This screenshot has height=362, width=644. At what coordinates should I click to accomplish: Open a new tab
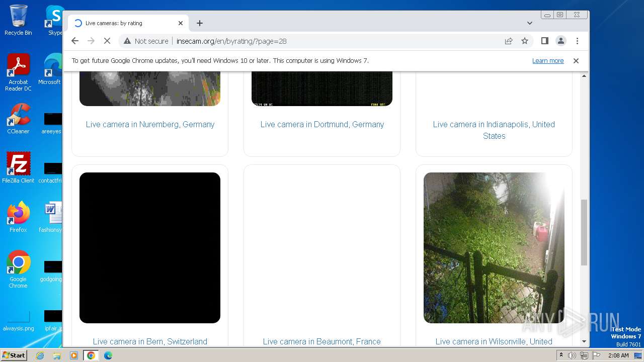(x=200, y=23)
